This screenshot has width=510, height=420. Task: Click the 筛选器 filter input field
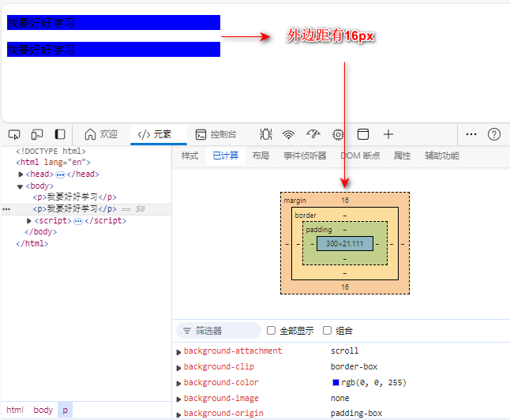pos(219,331)
